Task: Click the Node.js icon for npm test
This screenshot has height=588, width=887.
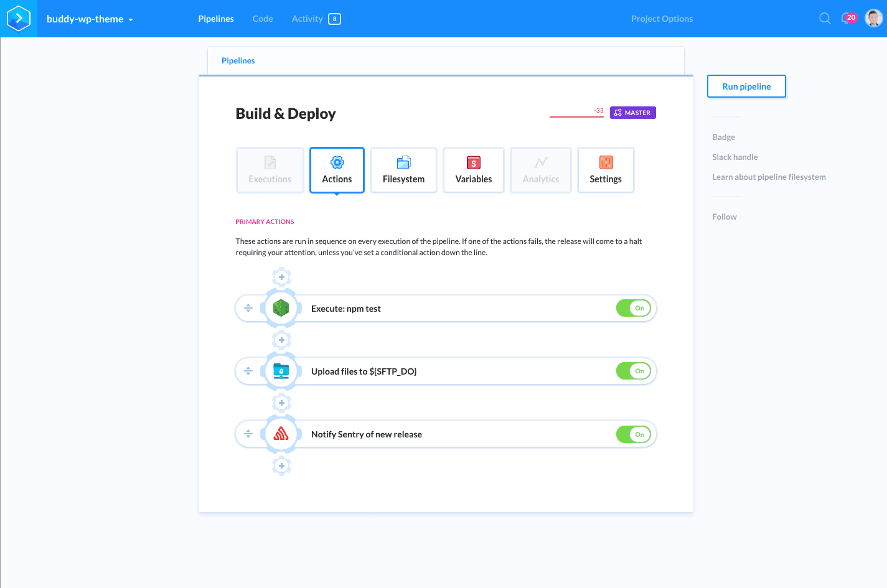Action: click(x=281, y=308)
